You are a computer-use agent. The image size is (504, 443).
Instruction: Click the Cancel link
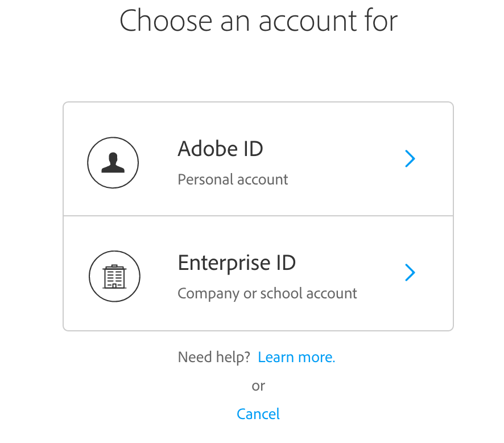click(x=258, y=414)
